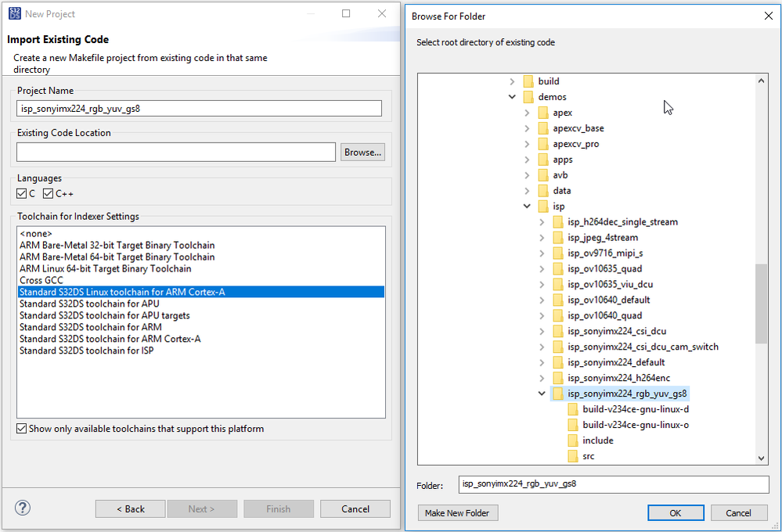This screenshot has width=782, height=532.
Task: Expand the data folder node
Action: (527, 190)
